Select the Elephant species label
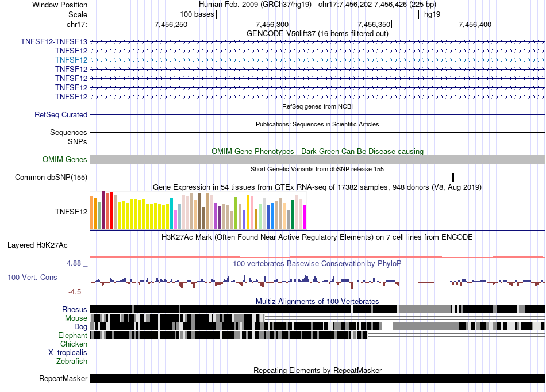546x392 pixels. click(72, 335)
